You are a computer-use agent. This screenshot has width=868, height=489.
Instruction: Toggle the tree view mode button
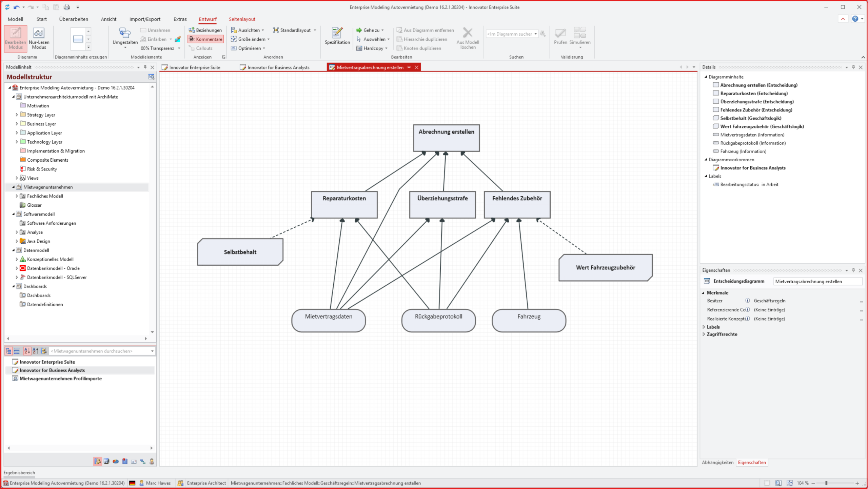coord(8,351)
